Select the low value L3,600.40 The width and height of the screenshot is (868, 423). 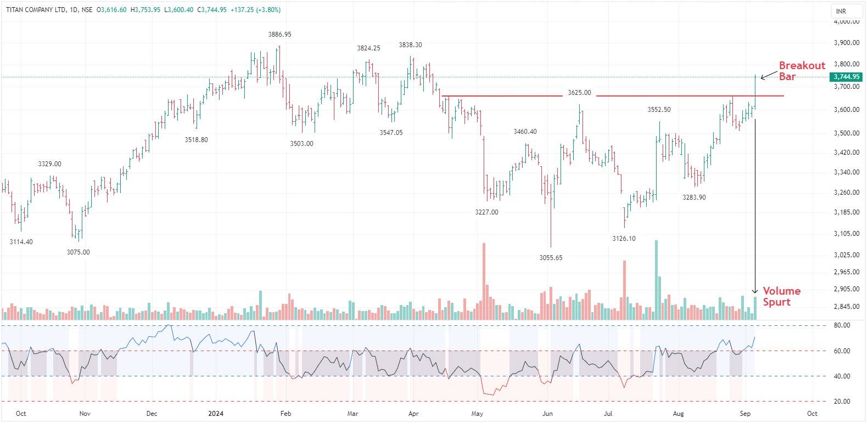(178, 10)
